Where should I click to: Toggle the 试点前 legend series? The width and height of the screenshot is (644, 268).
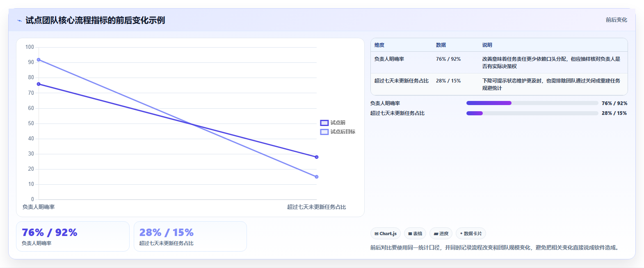333,123
